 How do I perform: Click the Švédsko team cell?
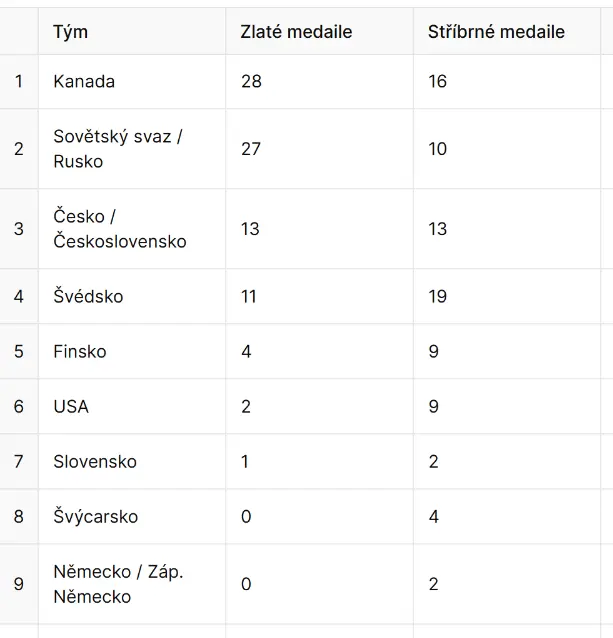(x=132, y=296)
